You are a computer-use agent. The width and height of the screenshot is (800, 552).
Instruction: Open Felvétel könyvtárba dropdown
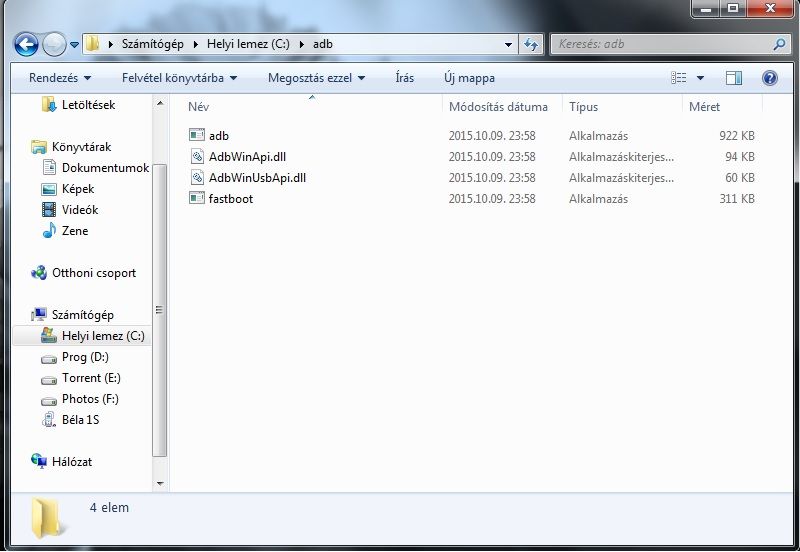tap(180, 78)
